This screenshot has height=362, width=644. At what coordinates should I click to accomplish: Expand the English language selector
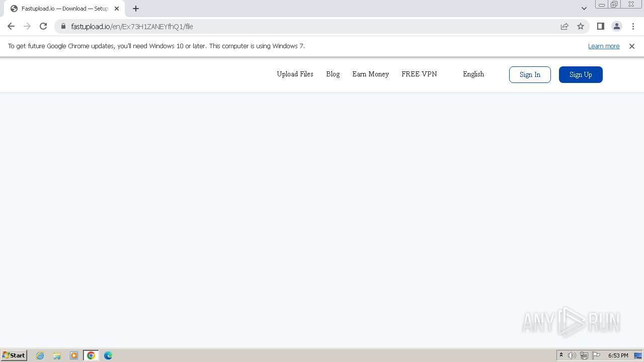pyautogui.click(x=473, y=74)
